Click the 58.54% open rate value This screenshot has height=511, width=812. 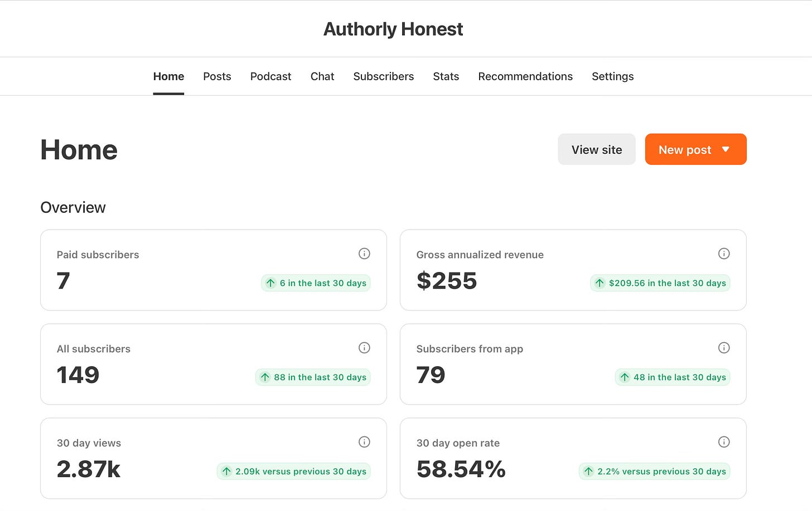[461, 469]
